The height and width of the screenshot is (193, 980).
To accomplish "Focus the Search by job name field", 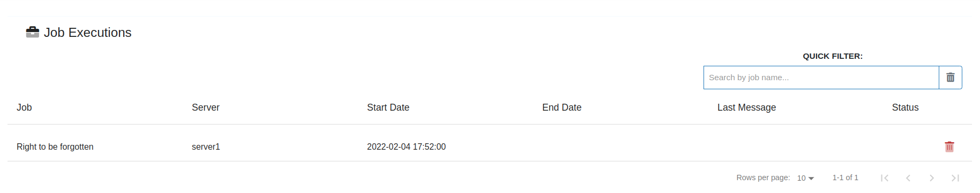I will point(821,78).
